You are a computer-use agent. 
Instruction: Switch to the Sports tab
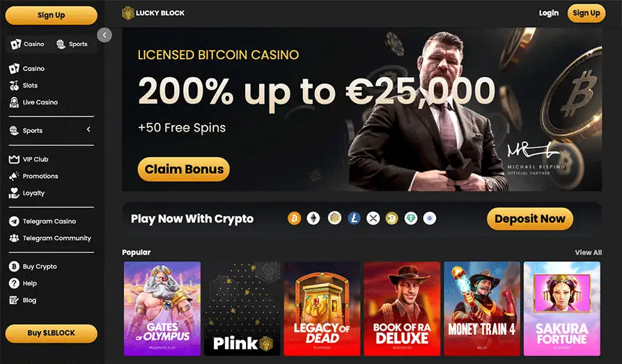coord(72,44)
